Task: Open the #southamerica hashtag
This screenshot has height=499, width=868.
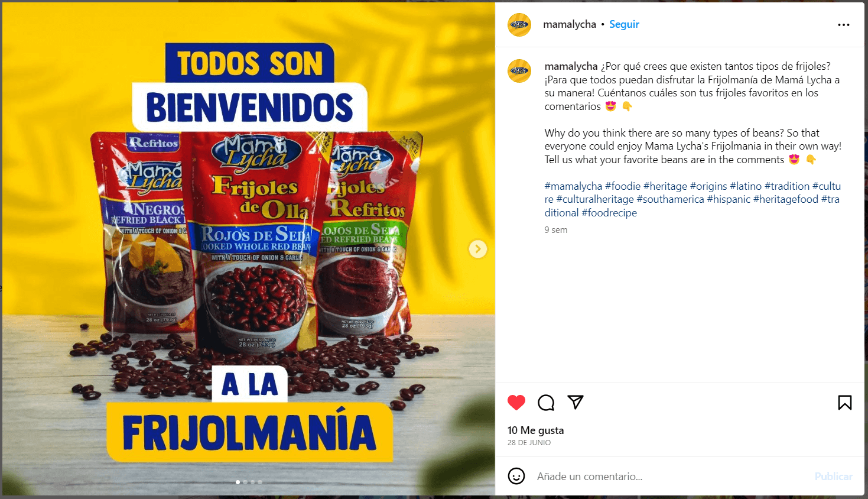Action: 670,199
